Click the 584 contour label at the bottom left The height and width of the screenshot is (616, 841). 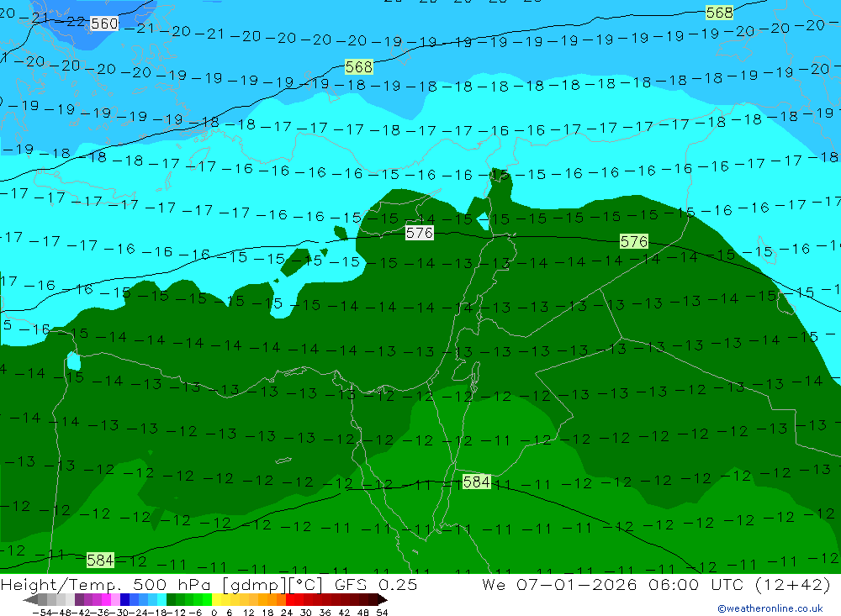coord(100,561)
